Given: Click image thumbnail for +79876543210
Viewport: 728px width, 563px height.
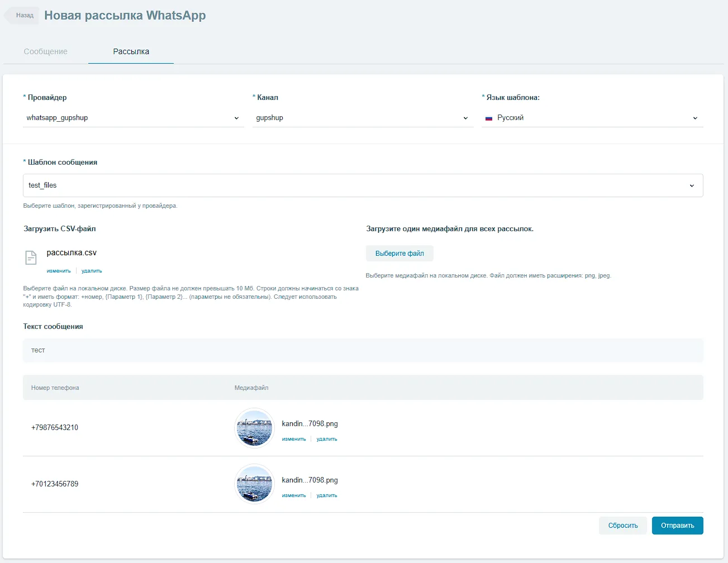Looking at the screenshot, I should [255, 428].
